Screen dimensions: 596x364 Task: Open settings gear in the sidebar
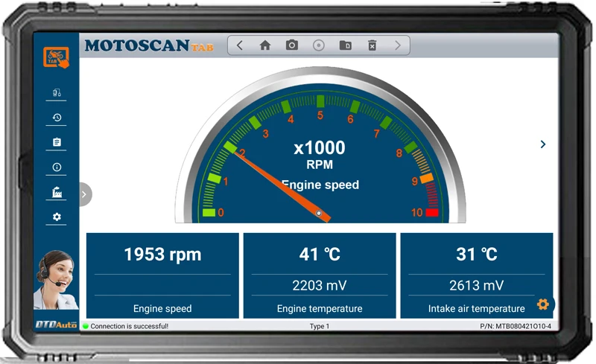coord(57,217)
